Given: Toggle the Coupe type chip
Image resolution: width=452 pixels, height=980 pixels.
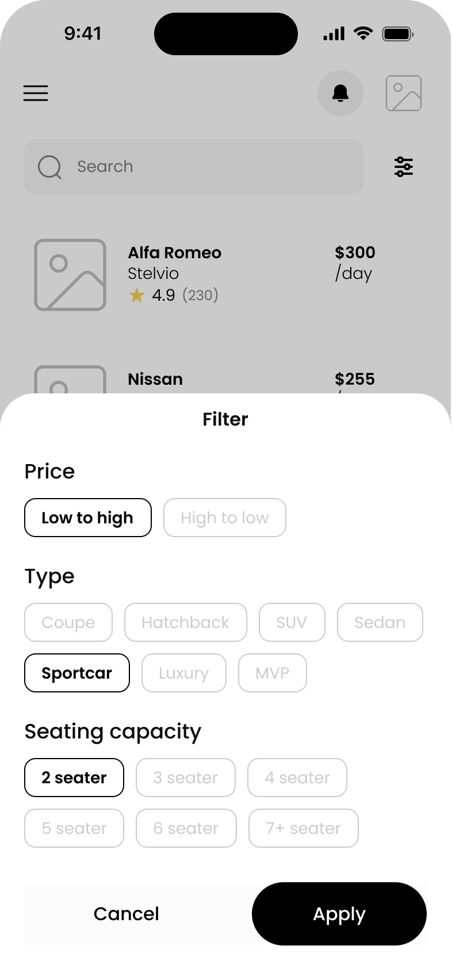Looking at the screenshot, I should (x=68, y=622).
